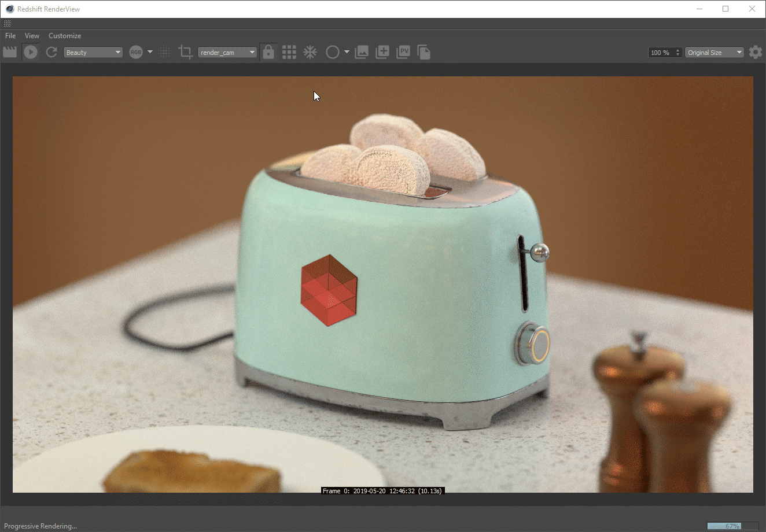Open the File menu
Screen dimensions: 766x532
tap(10, 35)
